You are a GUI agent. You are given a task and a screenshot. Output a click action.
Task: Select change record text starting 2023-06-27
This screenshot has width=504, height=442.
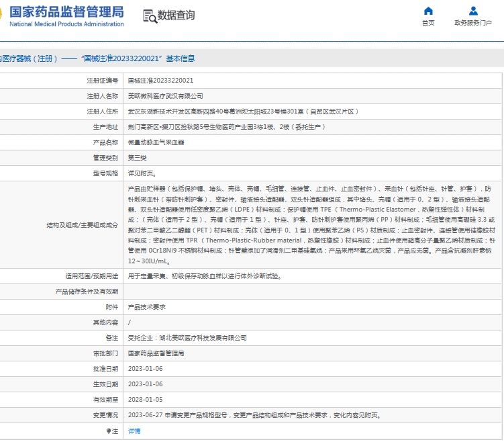click(254, 415)
